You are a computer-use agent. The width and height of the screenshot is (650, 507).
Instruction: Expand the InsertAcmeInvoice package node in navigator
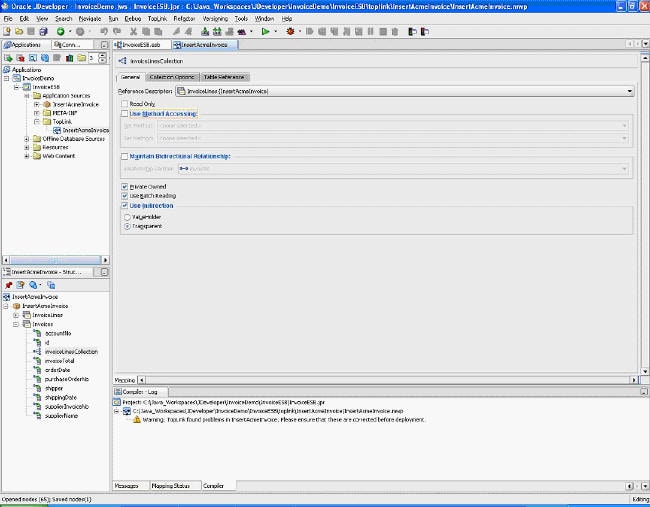[x=36, y=104]
